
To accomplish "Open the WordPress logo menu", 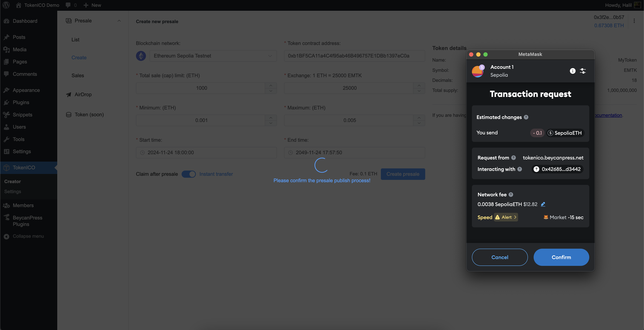I will click(x=6, y=5).
